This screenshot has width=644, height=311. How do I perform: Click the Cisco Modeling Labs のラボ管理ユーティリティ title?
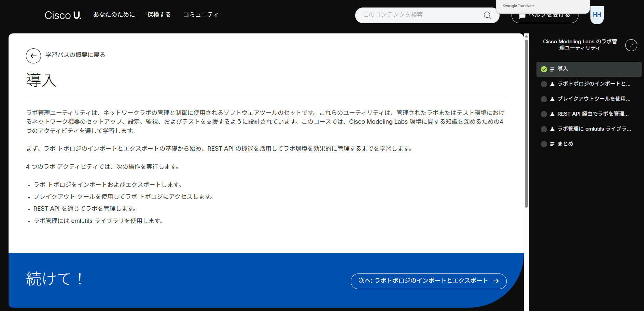pos(580,45)
